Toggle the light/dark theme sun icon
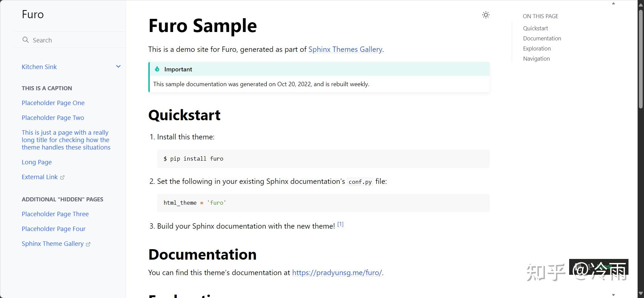The height and width of the screenshot is (298, 644). tap(486, 15)
